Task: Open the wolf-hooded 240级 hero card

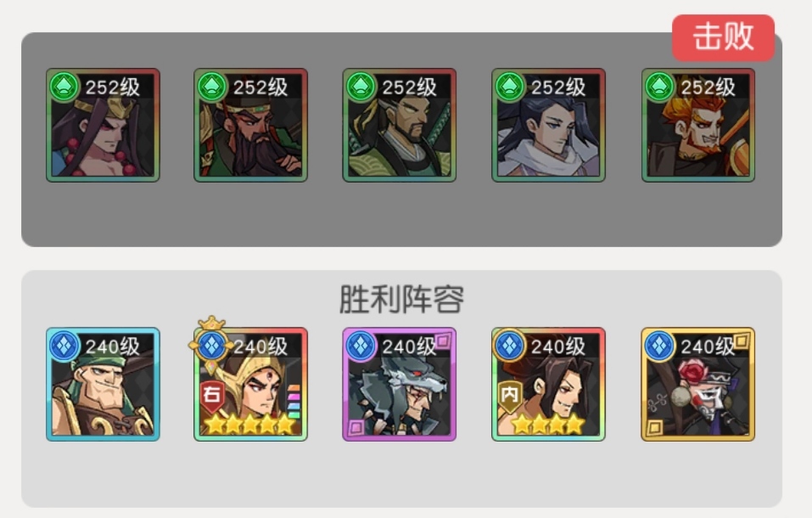Action: (400, 384)
